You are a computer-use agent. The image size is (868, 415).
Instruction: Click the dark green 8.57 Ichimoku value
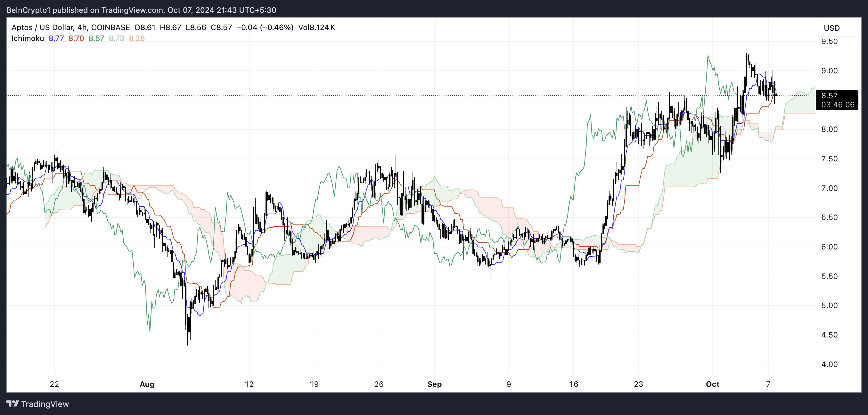pyautogui.click(x=96, y=38)
